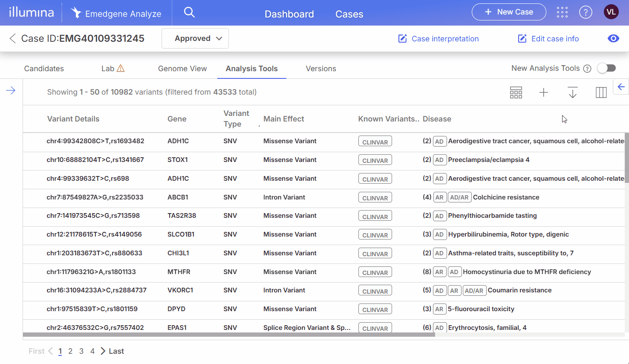Open the Case interpretation link

(x=439, y=39)
